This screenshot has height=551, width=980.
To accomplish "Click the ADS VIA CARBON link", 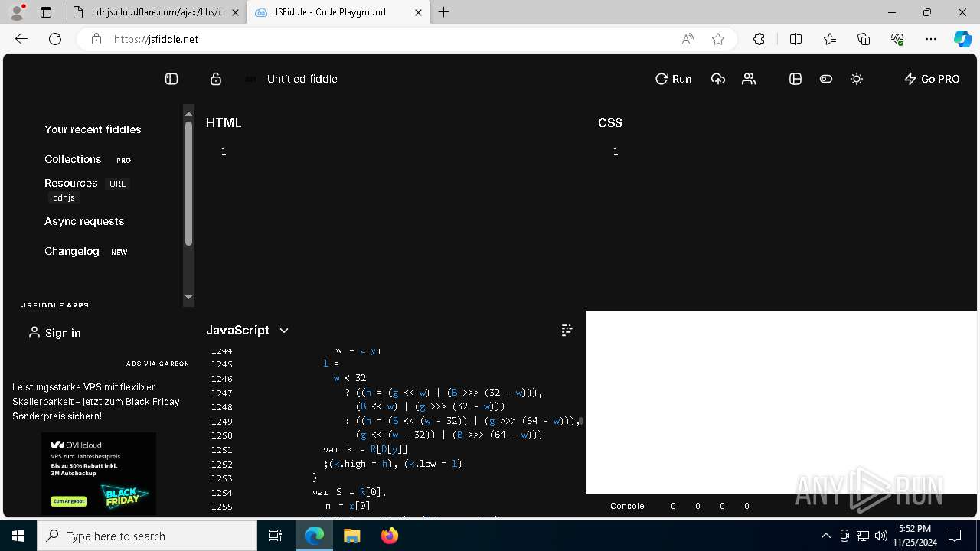I will point(156,364).
